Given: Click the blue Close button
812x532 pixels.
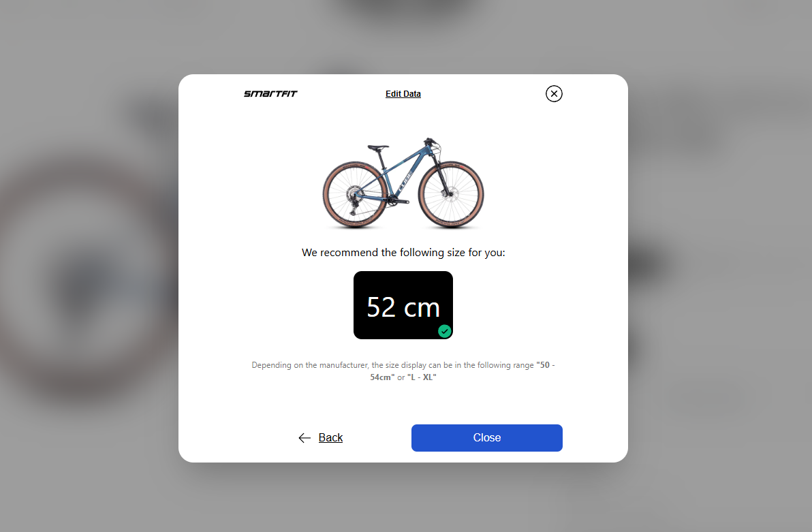Looking at the screenshot, I should (487, 438).
